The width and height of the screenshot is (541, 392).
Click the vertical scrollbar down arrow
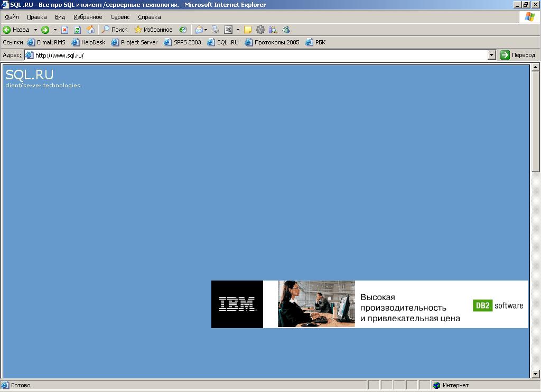tap(535, 374)
